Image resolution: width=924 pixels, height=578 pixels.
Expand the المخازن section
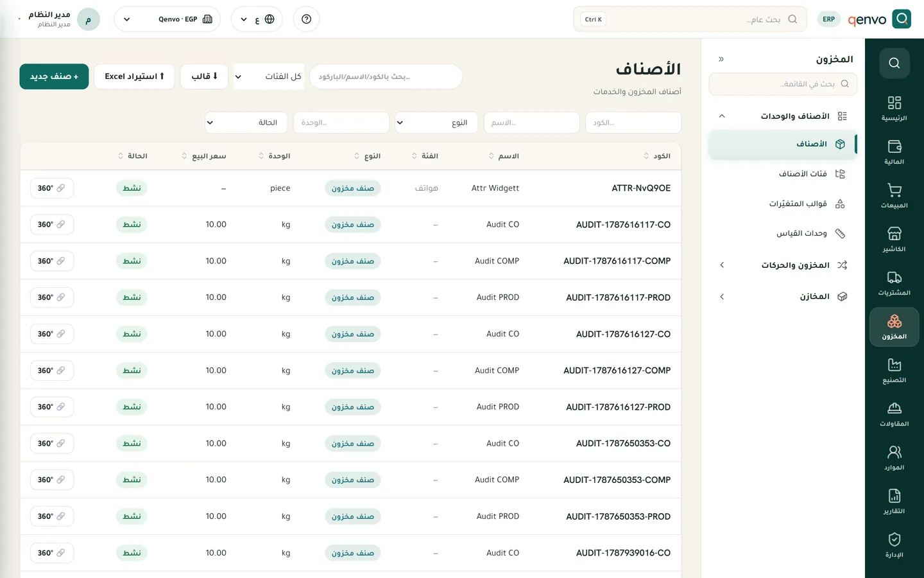click(783, 297)
